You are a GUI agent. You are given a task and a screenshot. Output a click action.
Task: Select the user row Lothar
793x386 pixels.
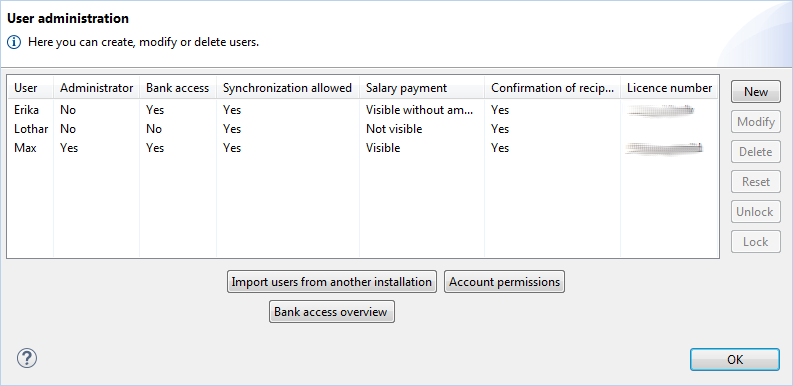click(363, 129)
